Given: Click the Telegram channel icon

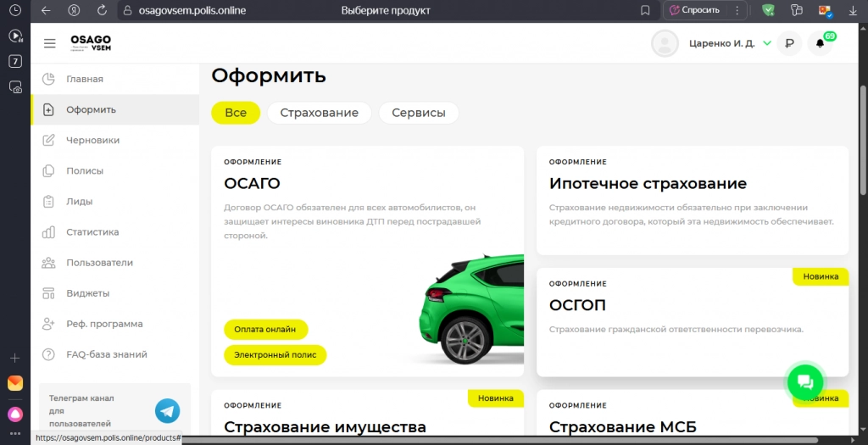Looking at the screenshot, I should [x=167, y=411].
